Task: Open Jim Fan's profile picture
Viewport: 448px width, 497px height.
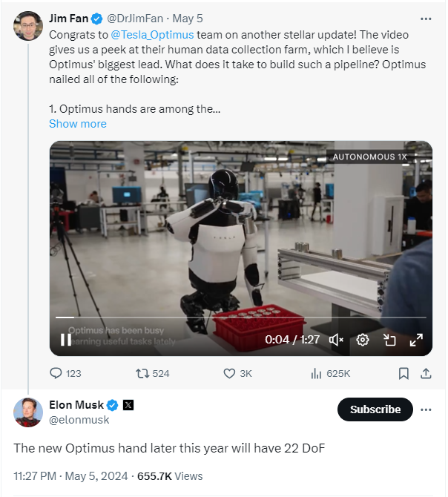Action: click(x=28, y=26)
